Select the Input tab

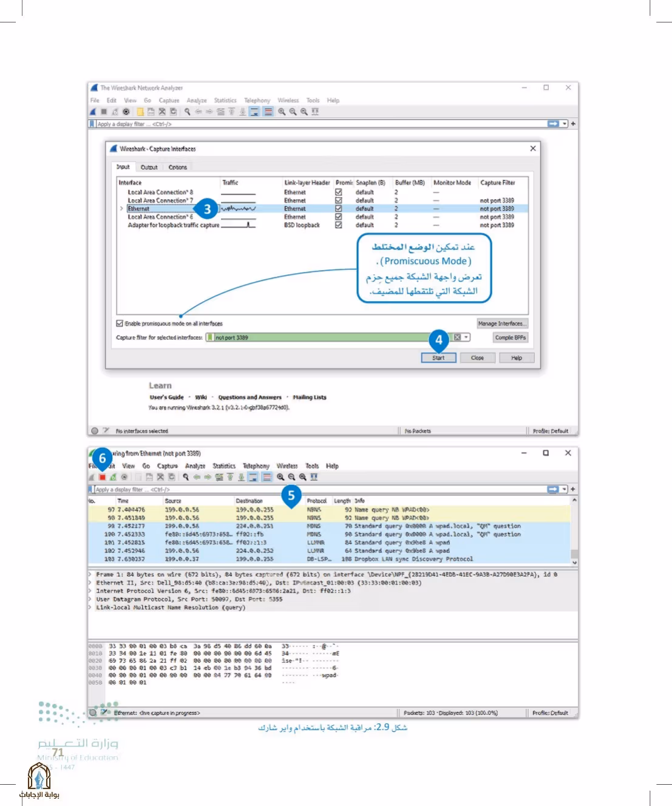[x=123, y=167]
